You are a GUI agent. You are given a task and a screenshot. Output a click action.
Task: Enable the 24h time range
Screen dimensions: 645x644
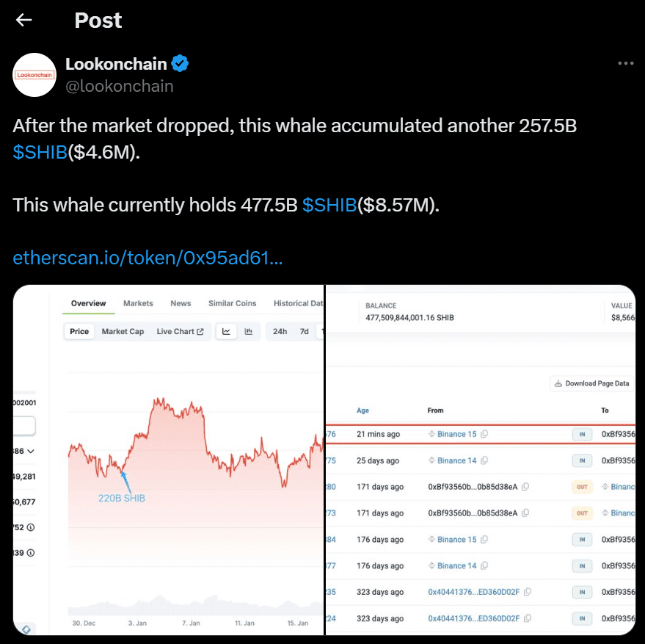280,331
